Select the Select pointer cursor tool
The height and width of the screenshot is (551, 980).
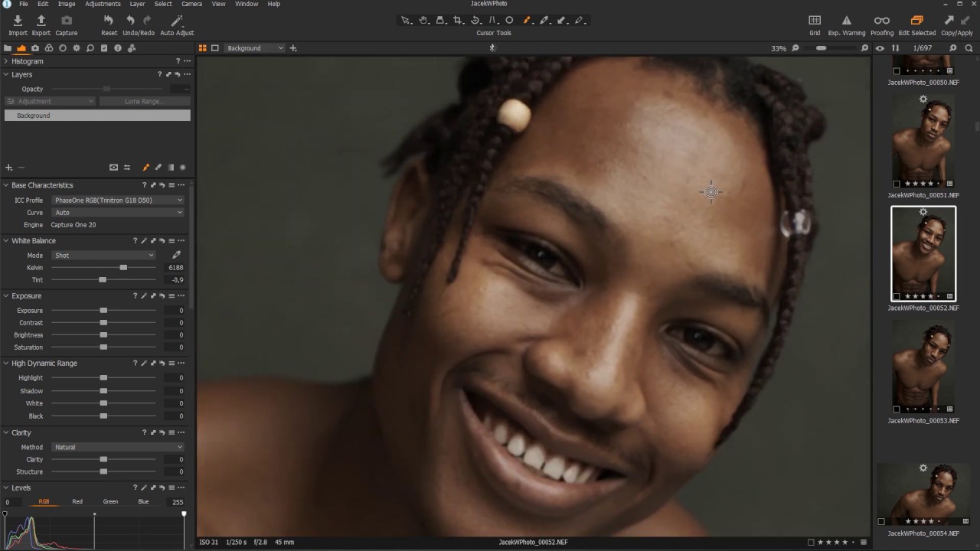click(406, 21)
